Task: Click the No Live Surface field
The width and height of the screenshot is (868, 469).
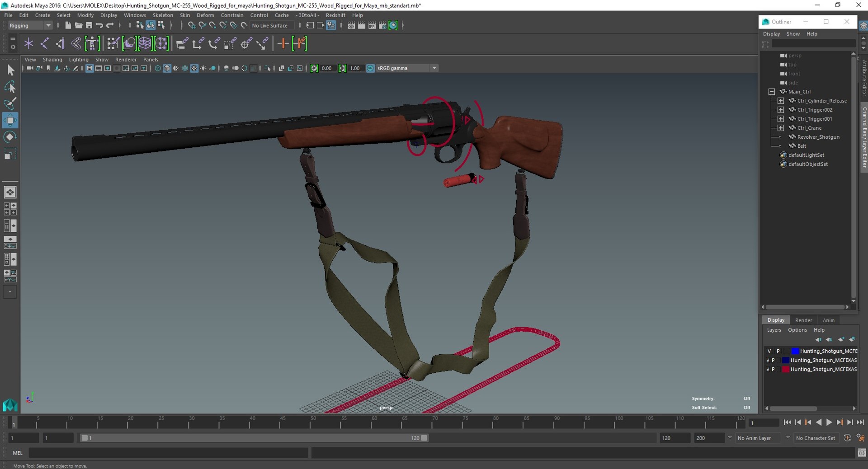Action: pyautogui.click(x=272, y=25)
